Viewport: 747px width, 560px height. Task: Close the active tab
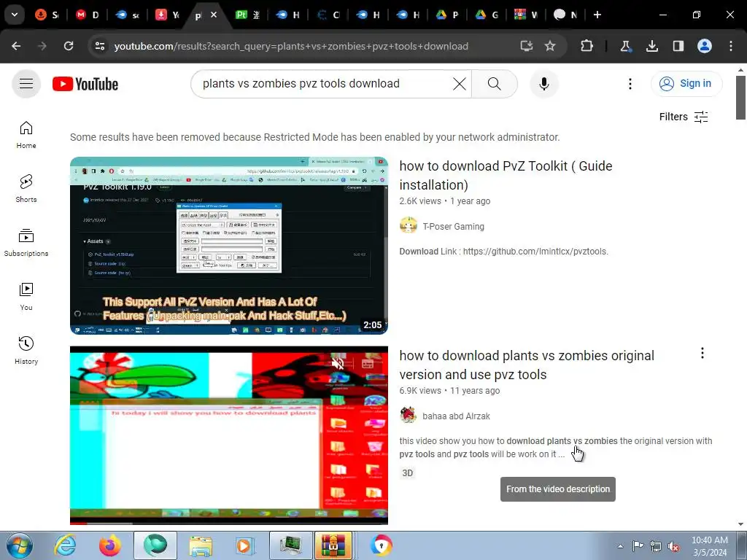(214, 15)
